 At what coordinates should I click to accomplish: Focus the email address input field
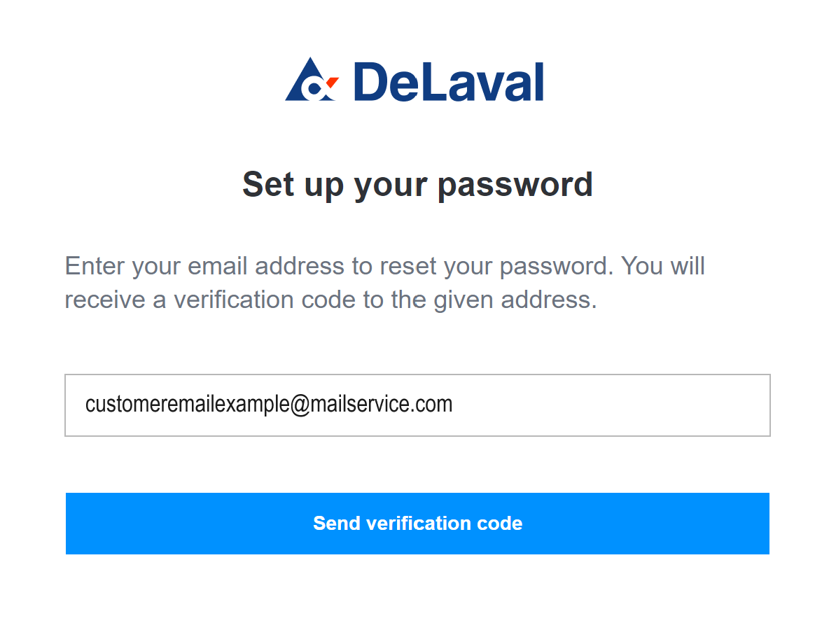[x=417, y=405]
